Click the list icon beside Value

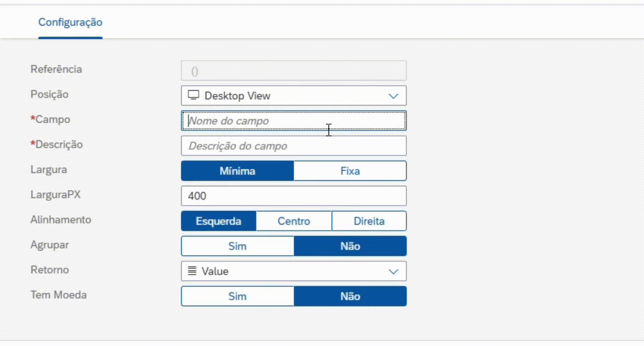pos(192,271)
